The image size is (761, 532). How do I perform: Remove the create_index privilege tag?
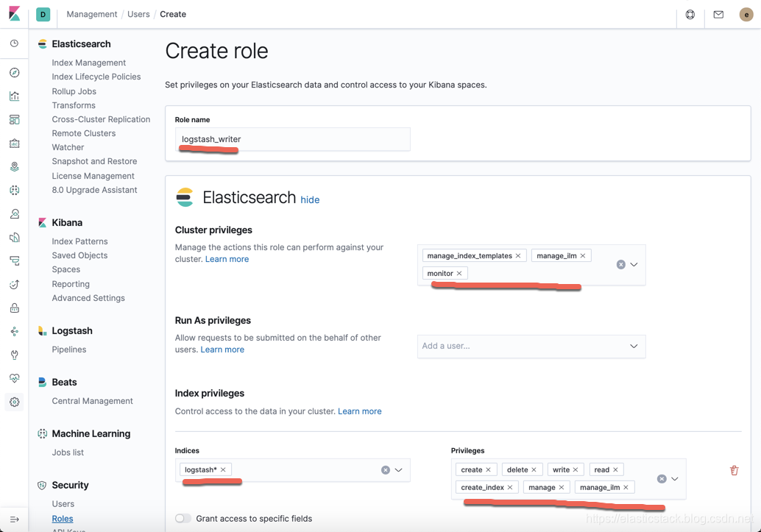coord(510,487)
